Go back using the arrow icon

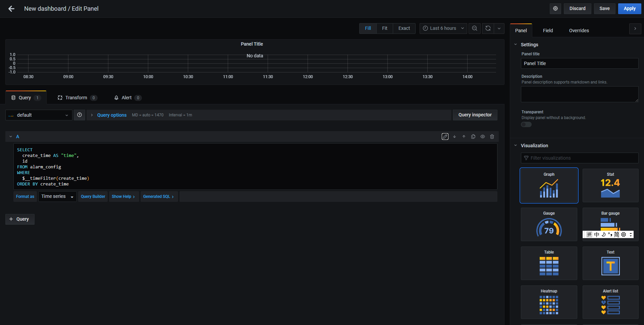[11, 9]
